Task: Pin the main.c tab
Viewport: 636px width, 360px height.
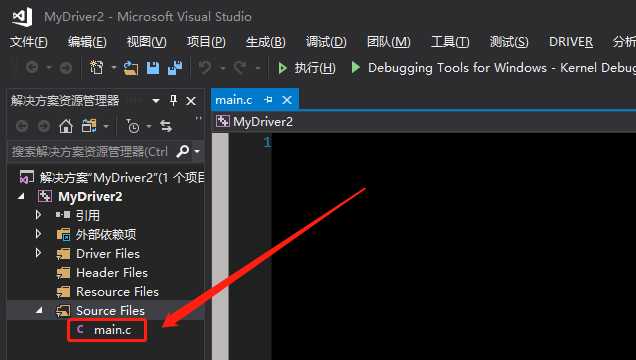Action: [x=268, y=100]
